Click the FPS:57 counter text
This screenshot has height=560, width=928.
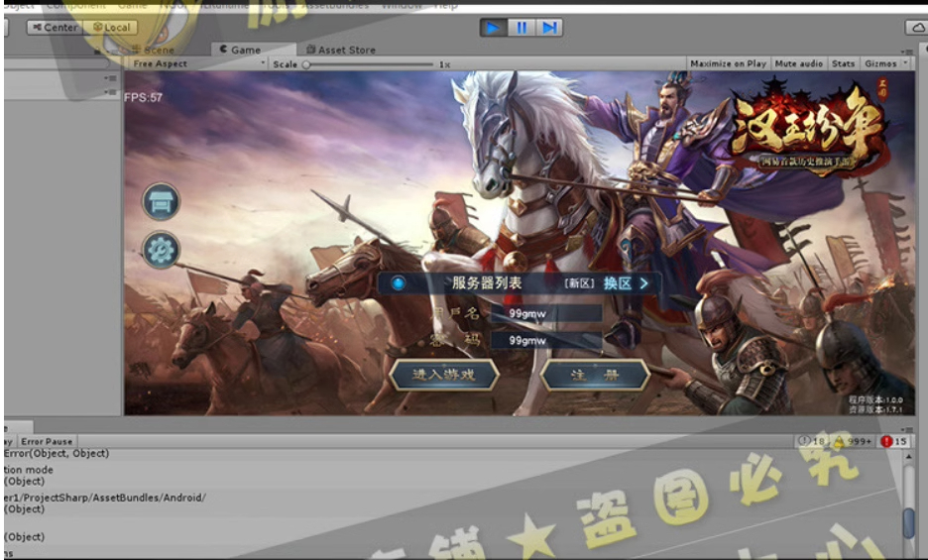coord(143,98)
